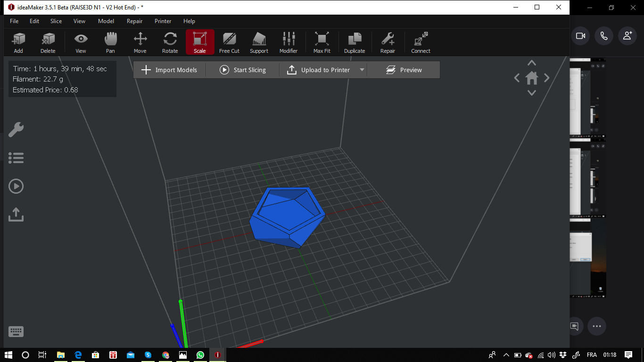
Task: Open the Model menu
Action: (x=106, y=21)
